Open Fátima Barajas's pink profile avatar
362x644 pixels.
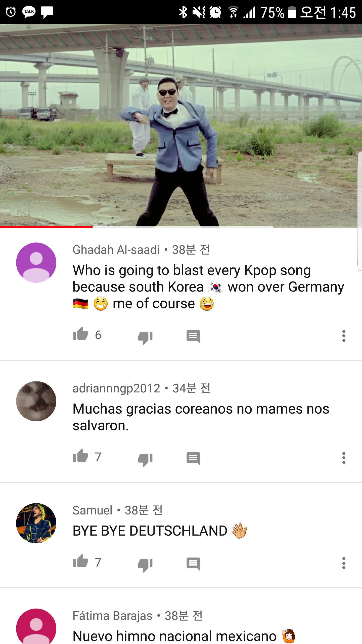[x=36, y=626]
